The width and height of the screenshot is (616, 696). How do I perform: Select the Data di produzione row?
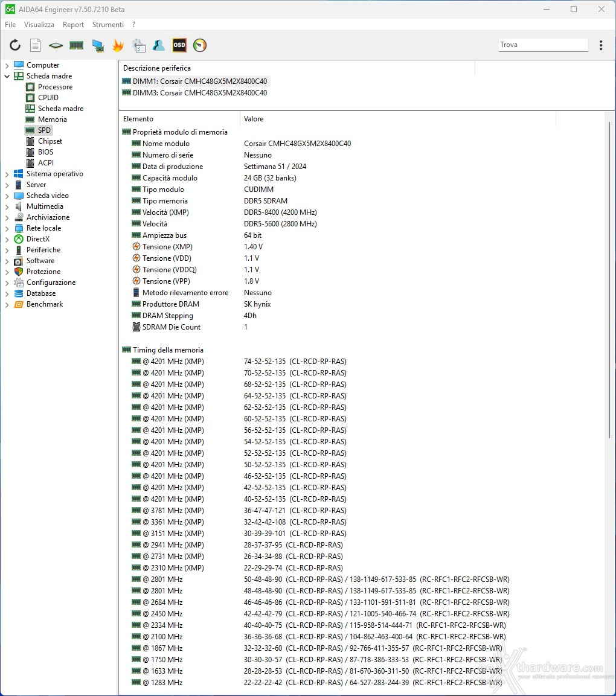219,167
